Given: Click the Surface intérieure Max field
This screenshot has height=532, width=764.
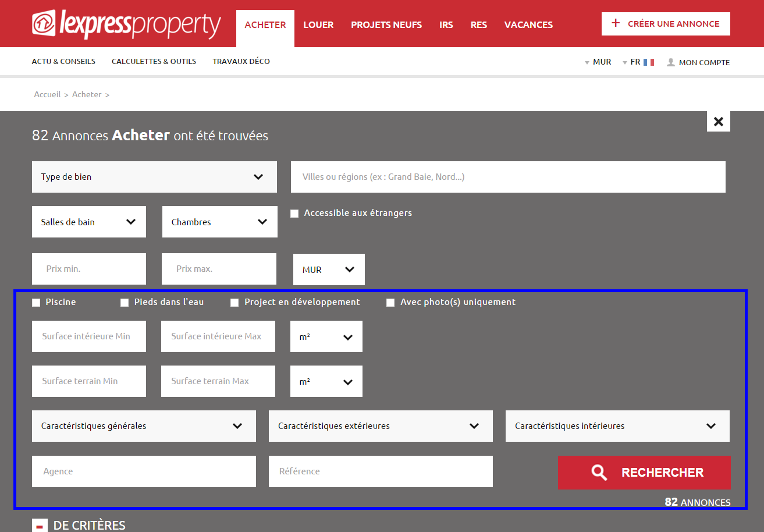Looking at the screenshot, I should coord(218,336).
